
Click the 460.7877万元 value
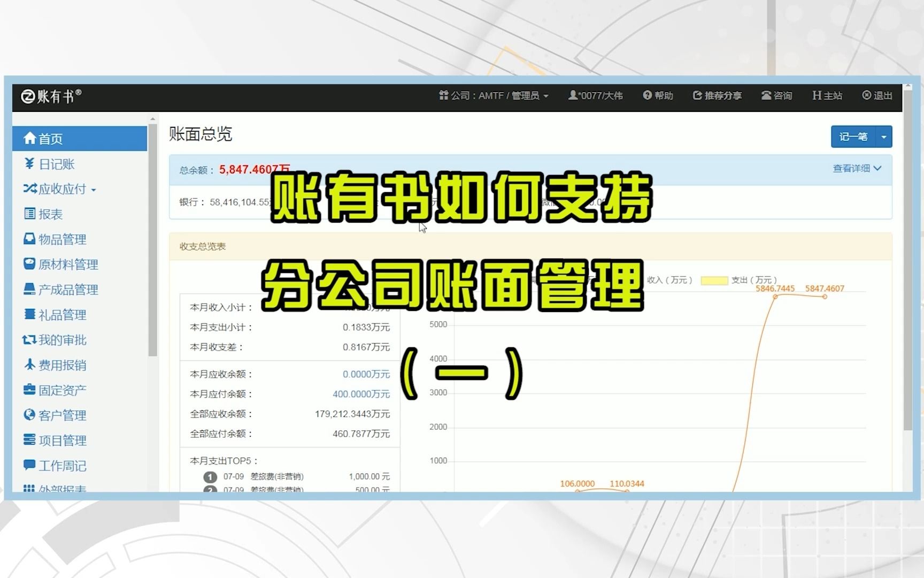point(361,433)
